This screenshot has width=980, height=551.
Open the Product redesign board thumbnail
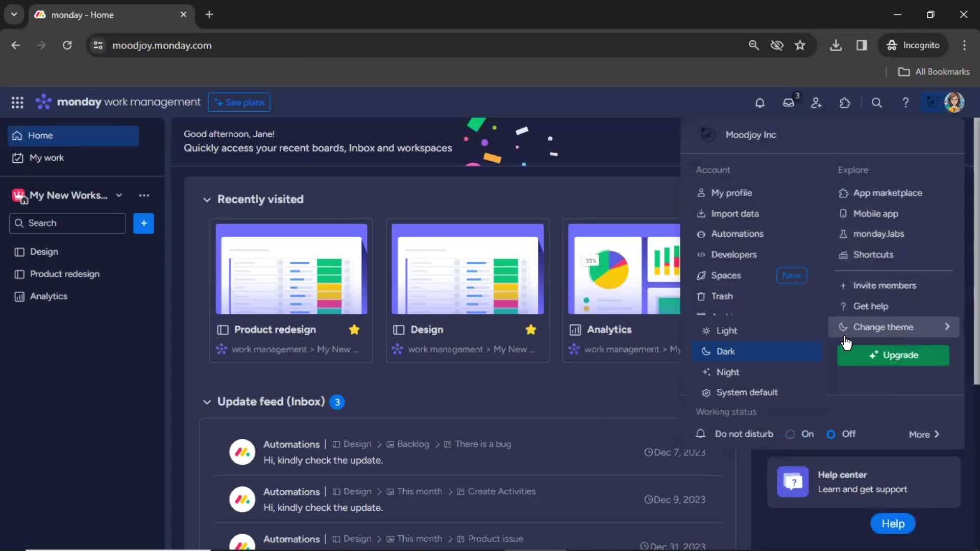(x=291, y=269)
